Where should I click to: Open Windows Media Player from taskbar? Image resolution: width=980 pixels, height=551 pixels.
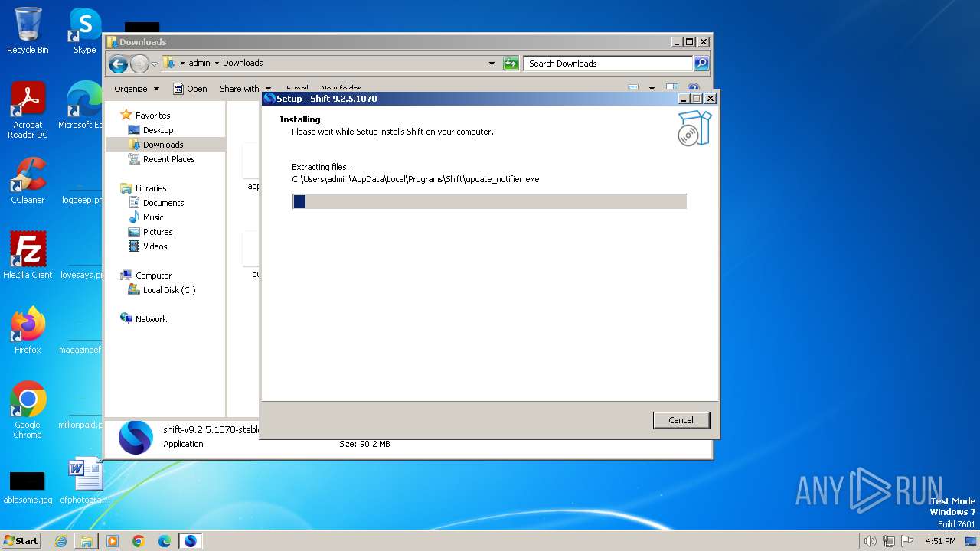coord(113,541)
